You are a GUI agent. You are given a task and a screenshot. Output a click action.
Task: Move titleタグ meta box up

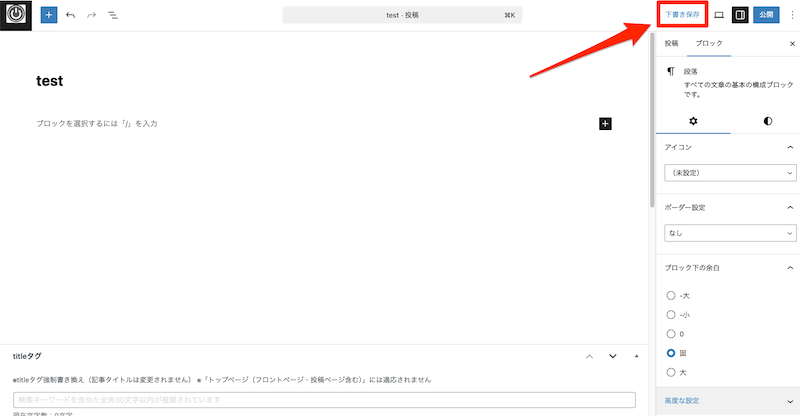pyautogui.click(x=589, y=356)
